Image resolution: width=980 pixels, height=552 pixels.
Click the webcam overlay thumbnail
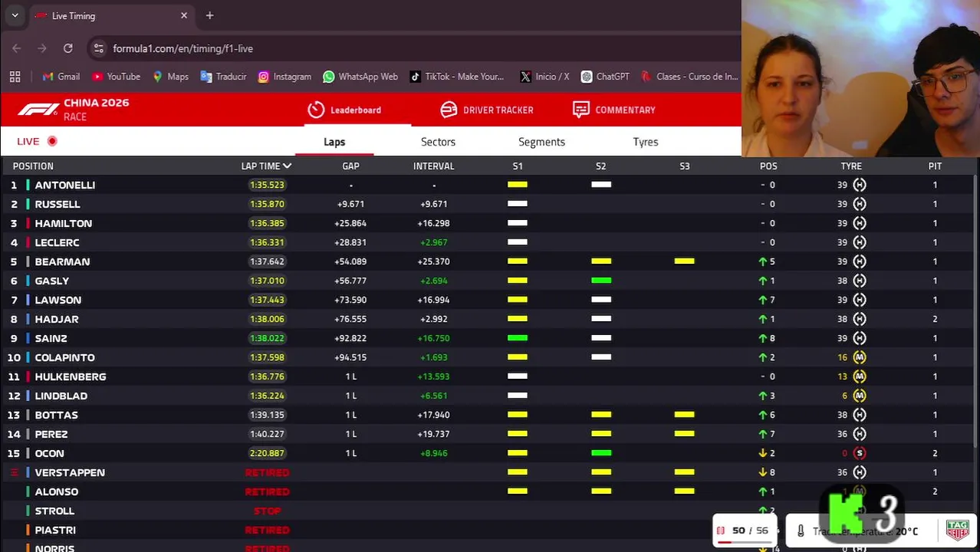click(860, 78)
